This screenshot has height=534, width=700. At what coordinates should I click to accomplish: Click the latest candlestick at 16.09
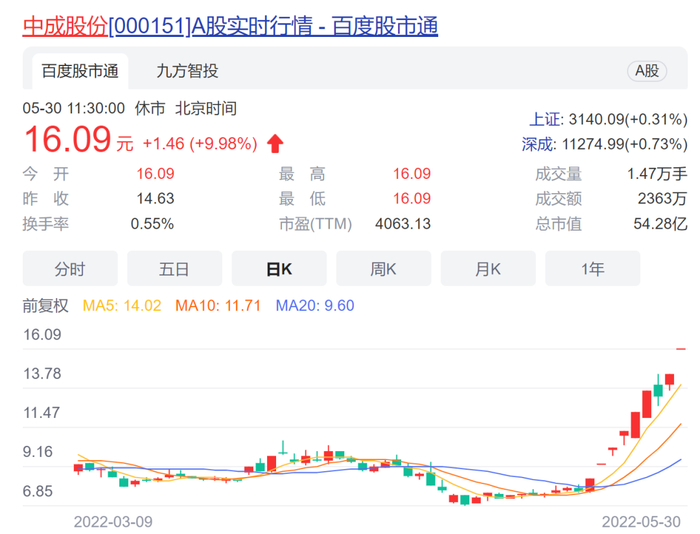pyautogui.click(x=681, y=349)
